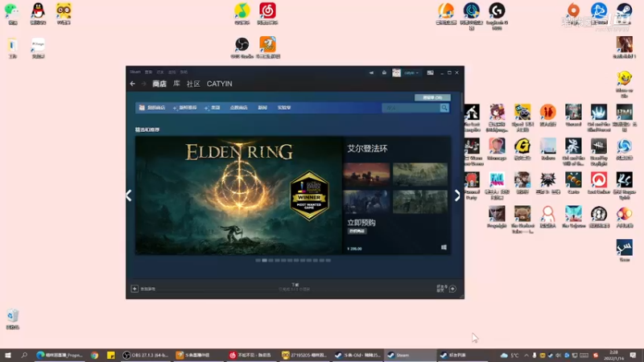
Task: Open Logitech G HUB desktop icon
Action: pyautogui.click(x=497, y=15)
